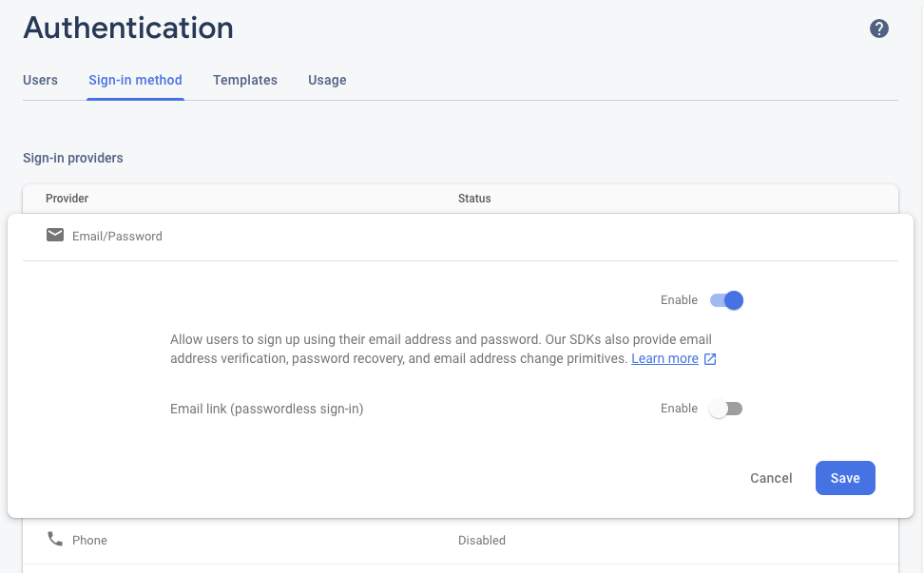Screen dimensions: 924x573
Task: Click the Phone handset icon
Action: pyautogui.click(x=55, y=539)
